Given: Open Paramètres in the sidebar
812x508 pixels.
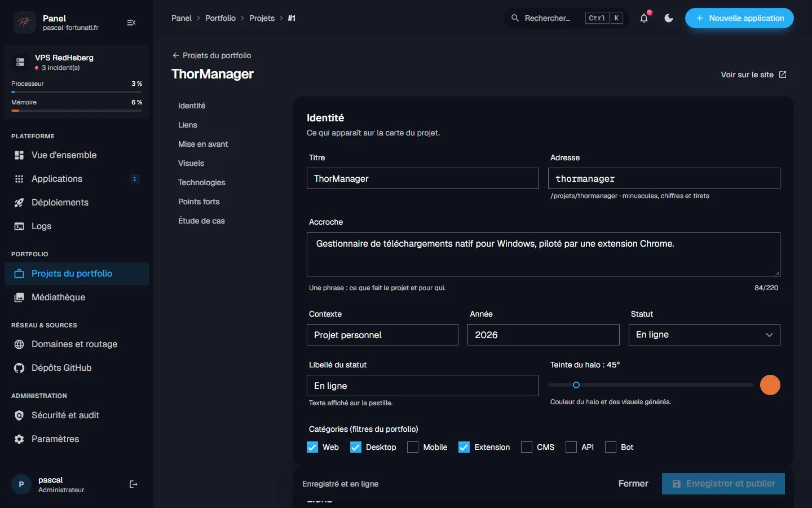Looking at the screenshot, I should [77, 439].
